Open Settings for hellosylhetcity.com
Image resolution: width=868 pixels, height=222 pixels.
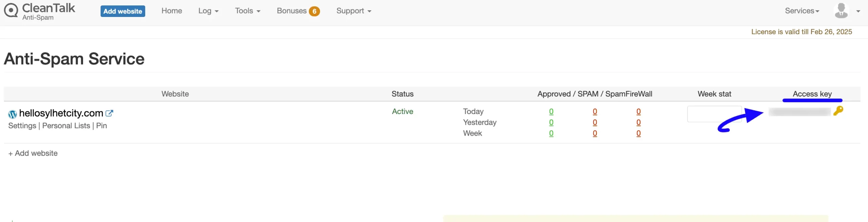pos(22,126)
